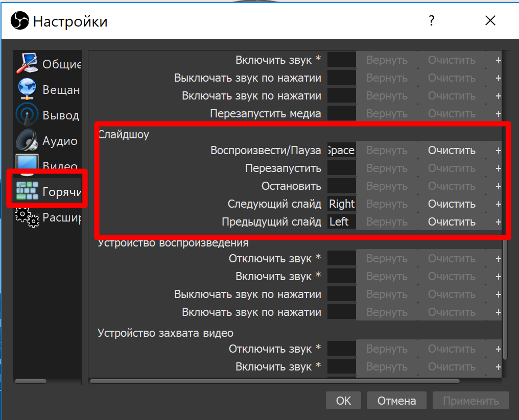Clear the Right hotkey for Следующий слайд
Viewport: 519px width, 420px height.
452,204
